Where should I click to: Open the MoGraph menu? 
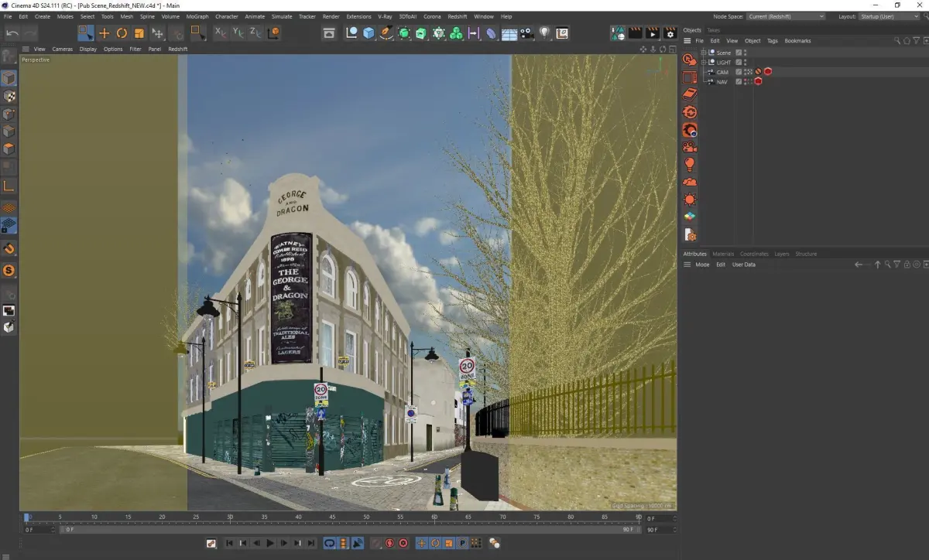pos(197,16)
